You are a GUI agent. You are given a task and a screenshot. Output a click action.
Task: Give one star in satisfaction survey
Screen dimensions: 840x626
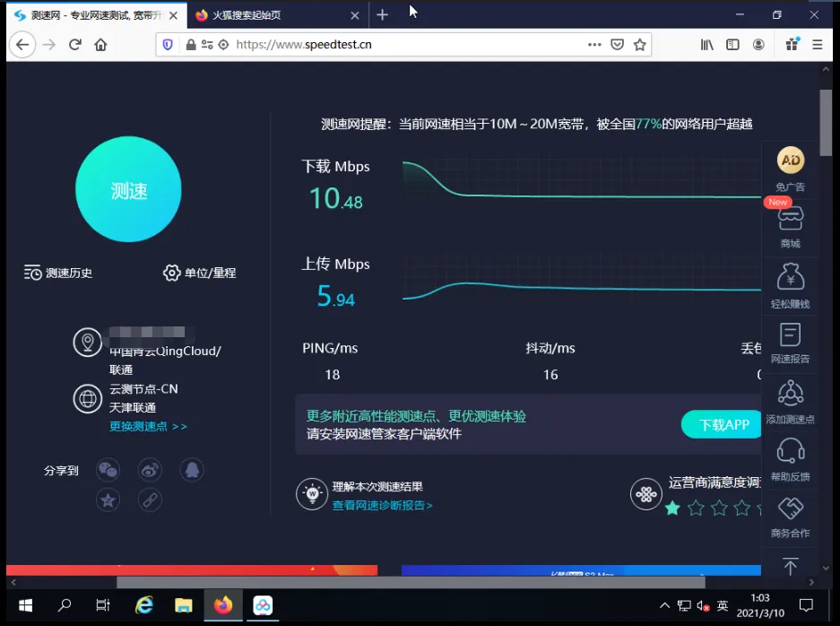coord(673,508)
